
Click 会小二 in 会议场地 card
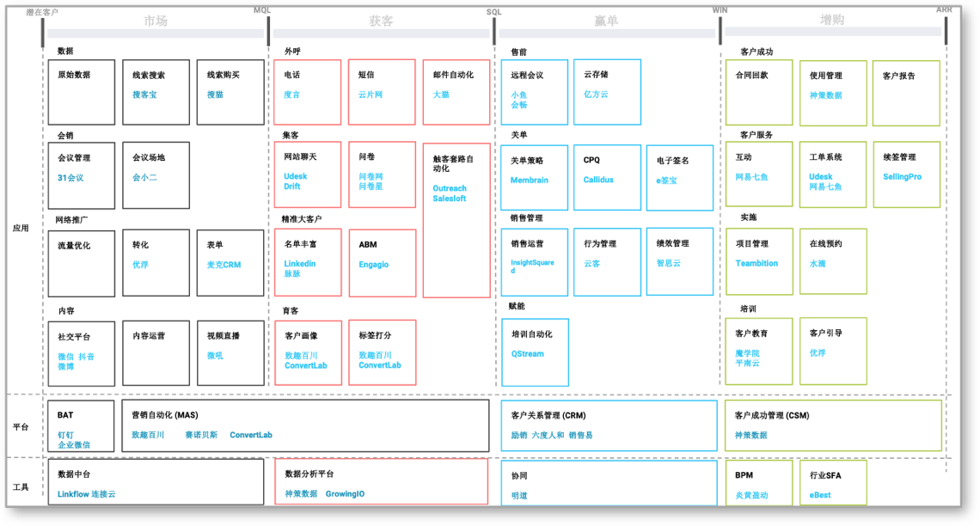(x=144, y=178)
